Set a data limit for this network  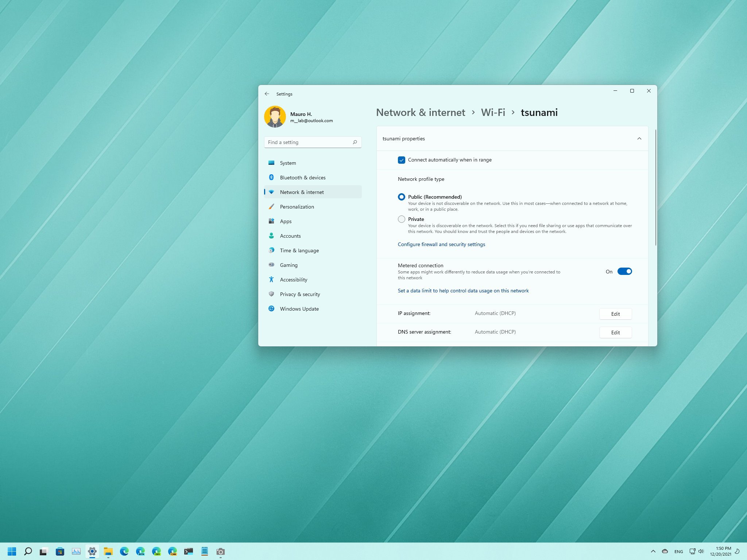pyautogui.click(x=463, y=290)
